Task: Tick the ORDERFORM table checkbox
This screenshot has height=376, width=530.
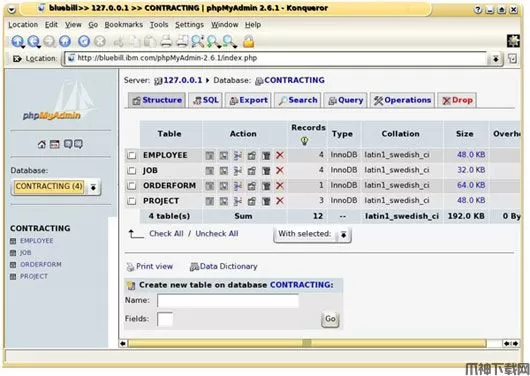Action: pyautogui.click(x=131, y=186)
